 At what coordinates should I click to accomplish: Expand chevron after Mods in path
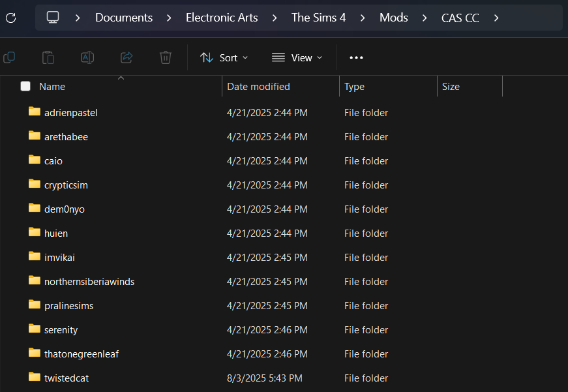(425, 18)
